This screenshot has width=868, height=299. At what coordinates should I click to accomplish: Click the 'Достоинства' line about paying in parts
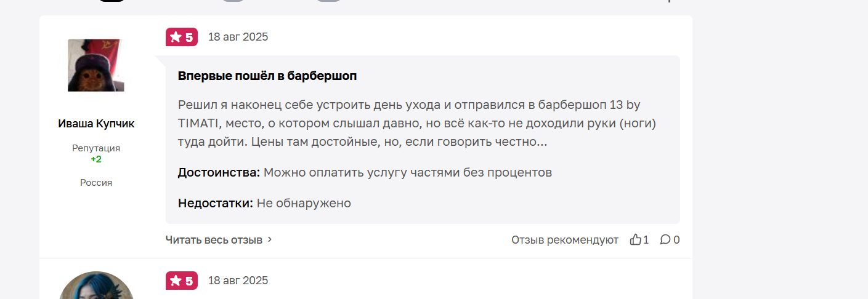(365, 173)
